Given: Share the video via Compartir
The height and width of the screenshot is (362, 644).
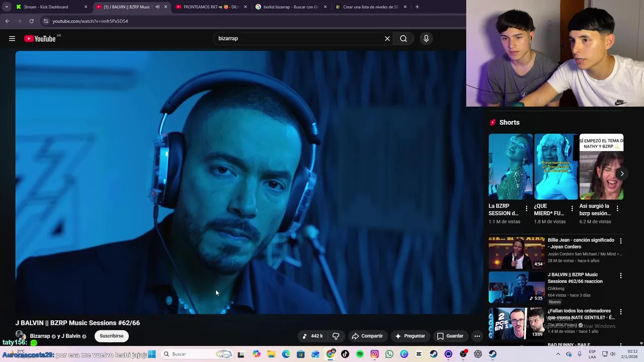Looking at the screenshot, I should (x=367, y=336).
